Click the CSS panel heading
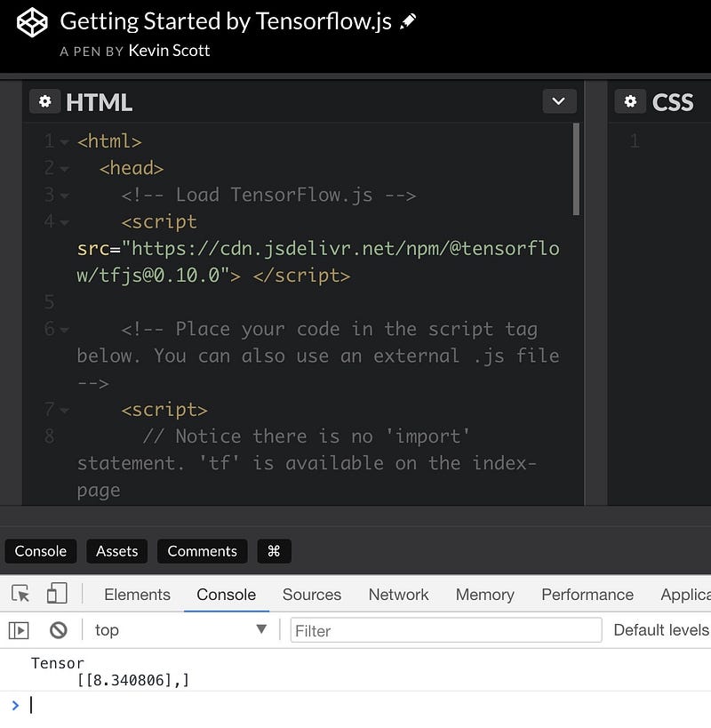The height and width of the screenshot is (728, 711). [x=673, y=102]
